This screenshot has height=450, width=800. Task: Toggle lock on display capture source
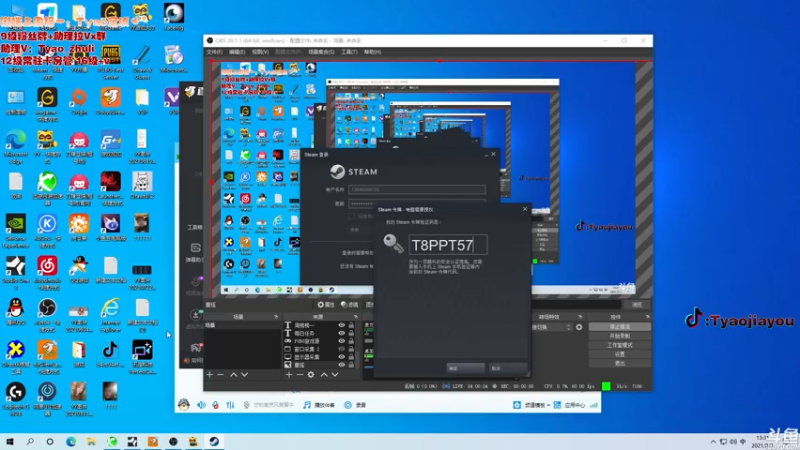pos(351,357)
